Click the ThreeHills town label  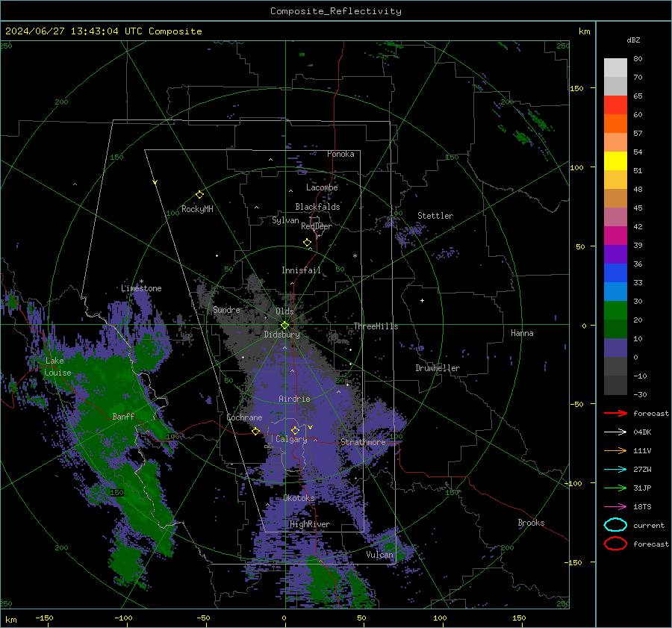376,326
